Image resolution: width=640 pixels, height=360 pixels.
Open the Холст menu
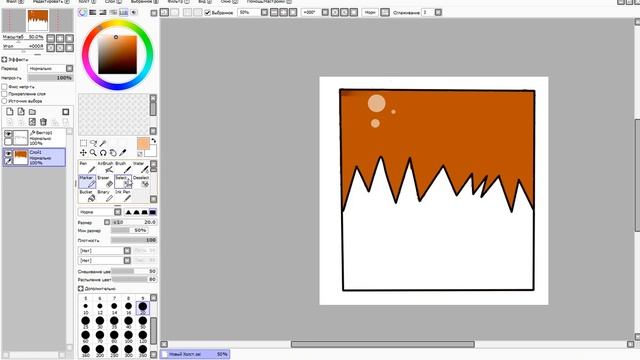(x=86, y=2)
